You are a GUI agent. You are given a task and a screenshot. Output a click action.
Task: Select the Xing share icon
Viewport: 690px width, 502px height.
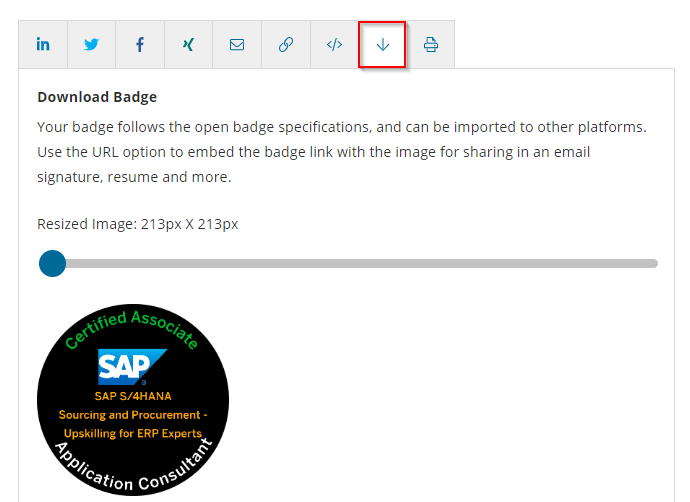188,45
